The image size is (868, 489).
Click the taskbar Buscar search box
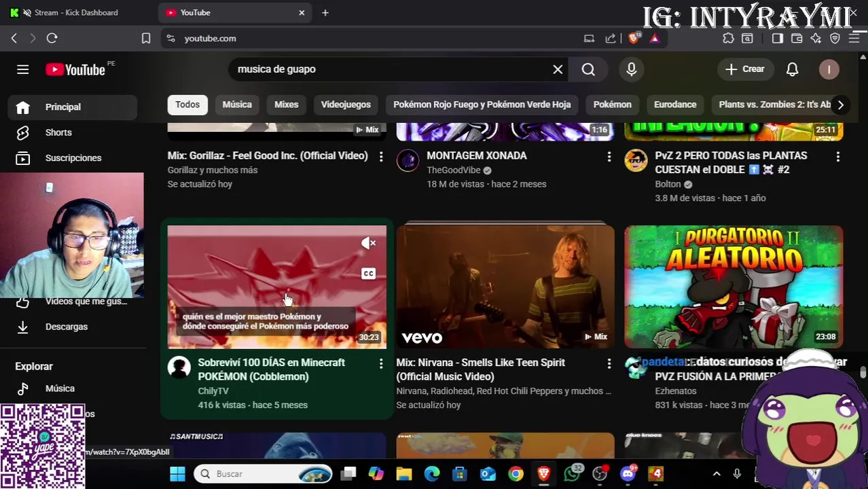click(264, 474)
